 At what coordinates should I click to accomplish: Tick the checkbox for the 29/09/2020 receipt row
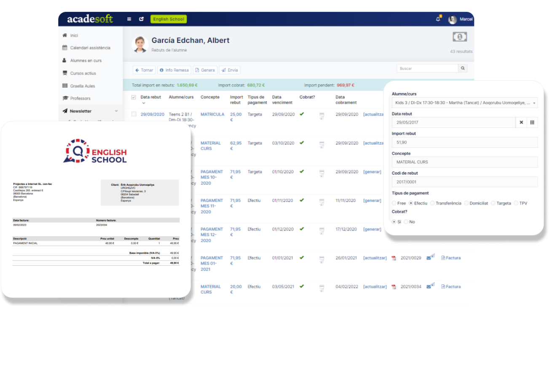coord(134,114)
